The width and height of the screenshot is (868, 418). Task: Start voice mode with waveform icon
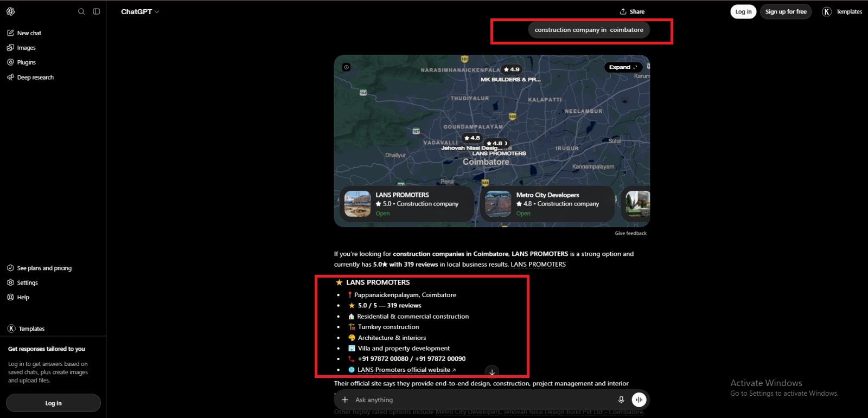639,400
